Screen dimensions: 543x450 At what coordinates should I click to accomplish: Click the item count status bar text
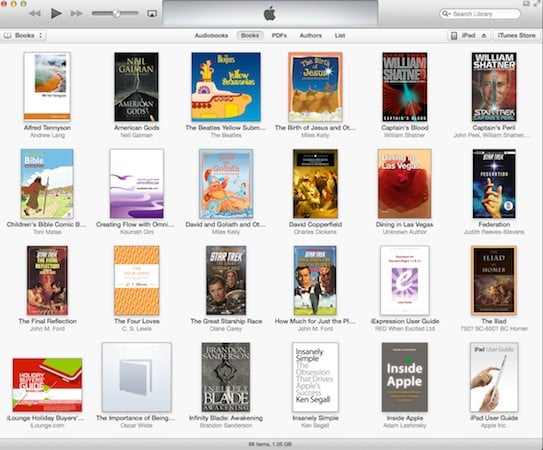(x=270, y=444)
